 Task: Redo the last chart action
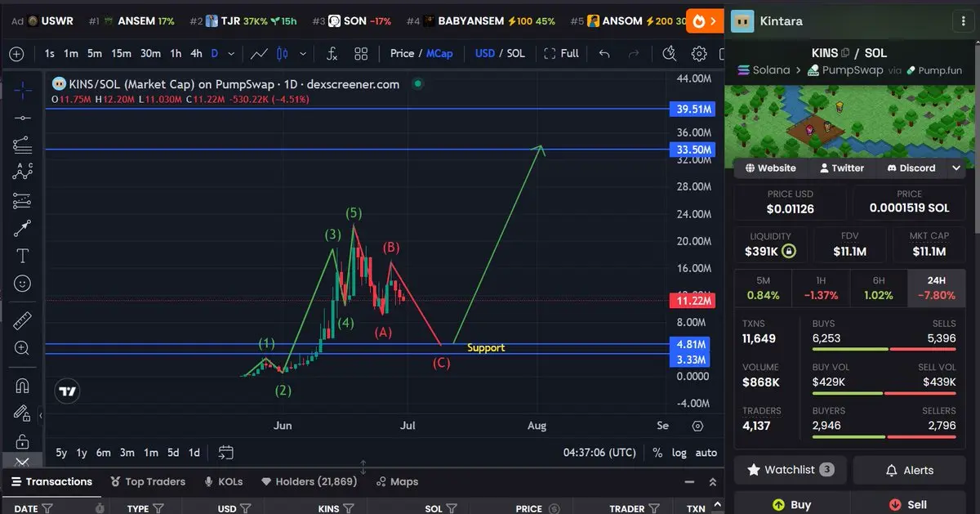tap(634, 54)
